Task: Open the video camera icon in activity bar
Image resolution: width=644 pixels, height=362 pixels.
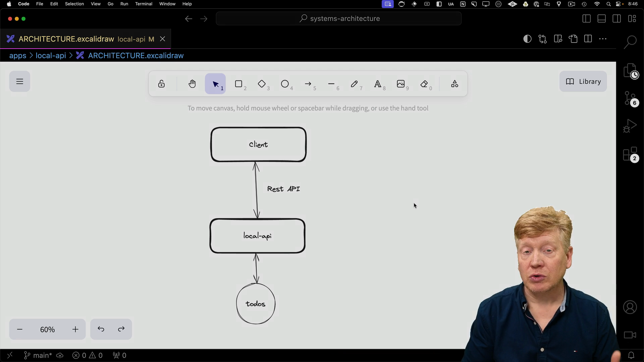Action: coord(630,335)
